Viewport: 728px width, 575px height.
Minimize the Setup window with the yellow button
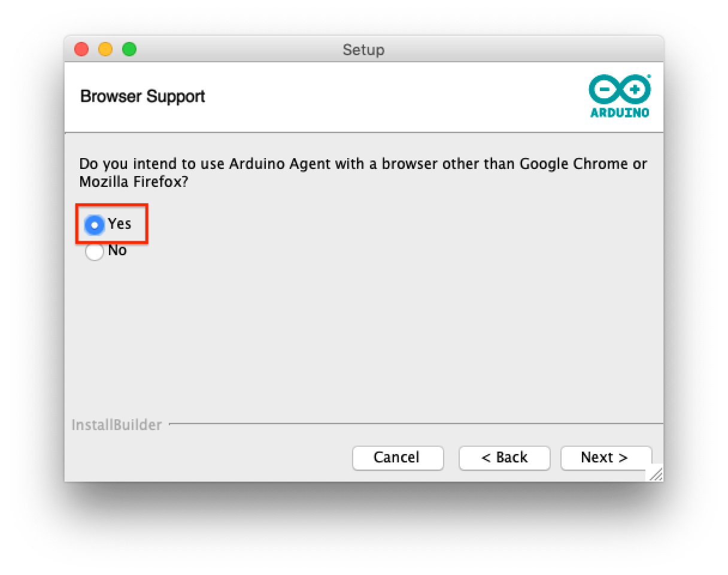click(105, 49)
